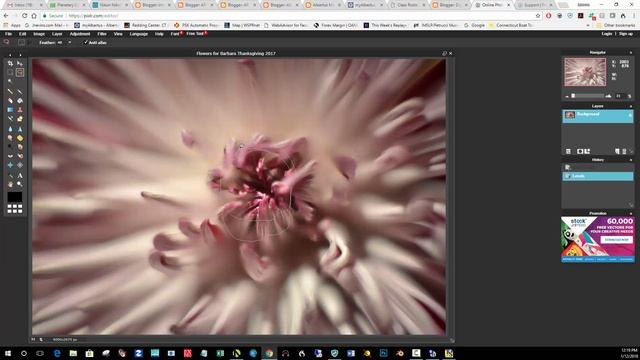Open the Language menu

point(139,34)
